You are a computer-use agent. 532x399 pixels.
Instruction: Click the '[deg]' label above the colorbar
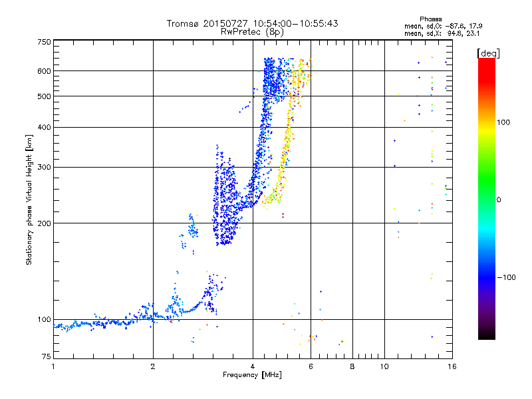pos(488,53)
